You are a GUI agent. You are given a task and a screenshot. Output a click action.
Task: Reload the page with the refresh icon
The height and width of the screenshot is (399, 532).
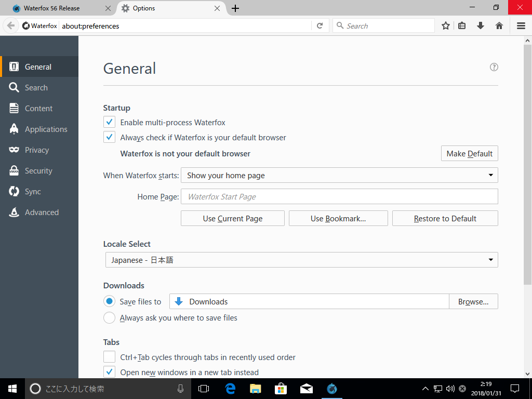(320, 26)
